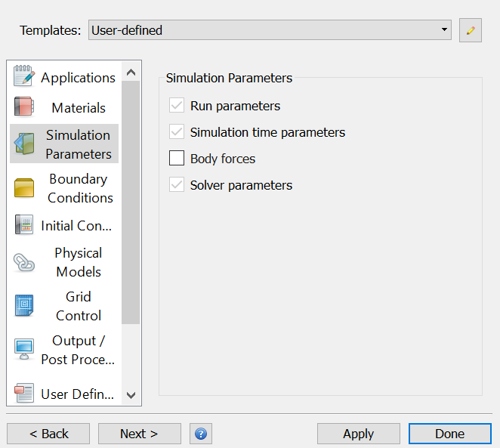500x448 pixels.
Task: Open the User Defined document icon
Action: pyautogui.click(x=24, y=393)
